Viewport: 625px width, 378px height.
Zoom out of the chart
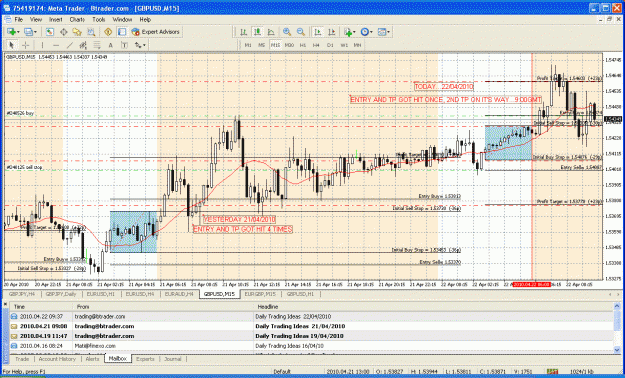pyautogui.click(x=301, y=32)
